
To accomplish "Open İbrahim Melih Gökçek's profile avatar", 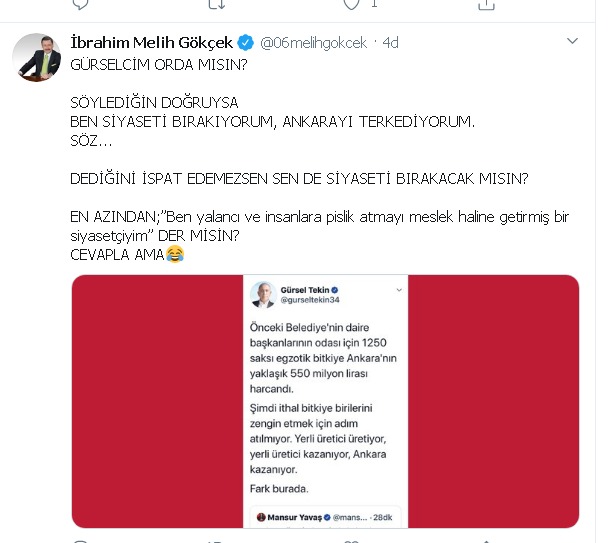I will pyautogui.click(x=37, y=57).
